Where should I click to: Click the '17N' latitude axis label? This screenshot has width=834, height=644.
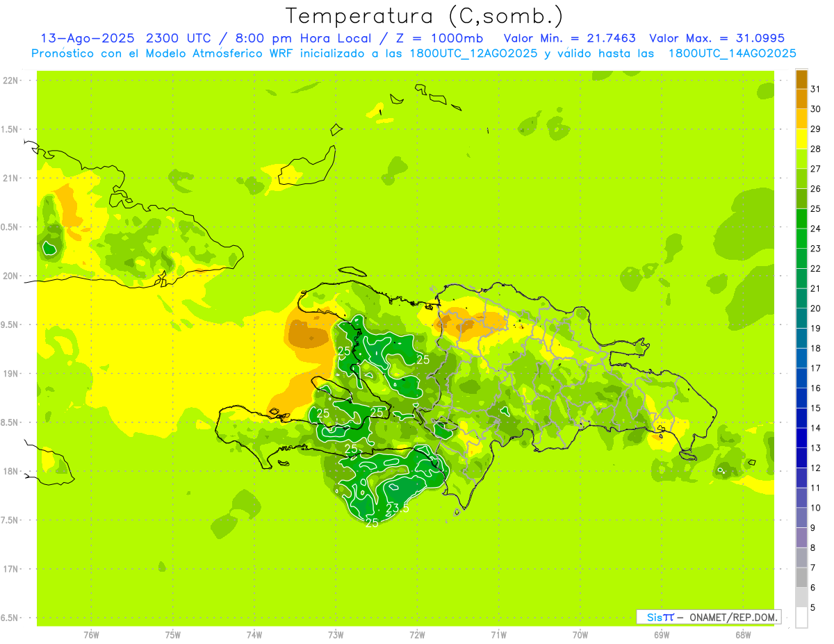[x=11, y=569]
